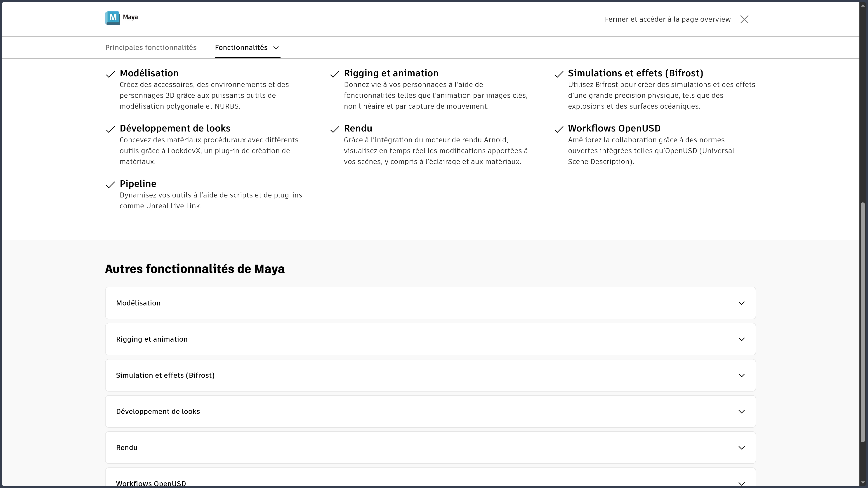Click the 'Modélisation' feature heading text
This screenshot has height=488, width=868.
149,73
